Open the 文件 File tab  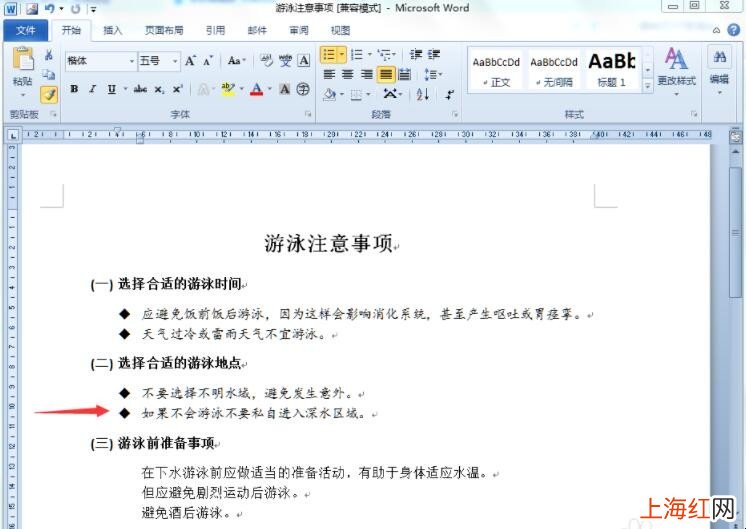click(x=26, y=30)
